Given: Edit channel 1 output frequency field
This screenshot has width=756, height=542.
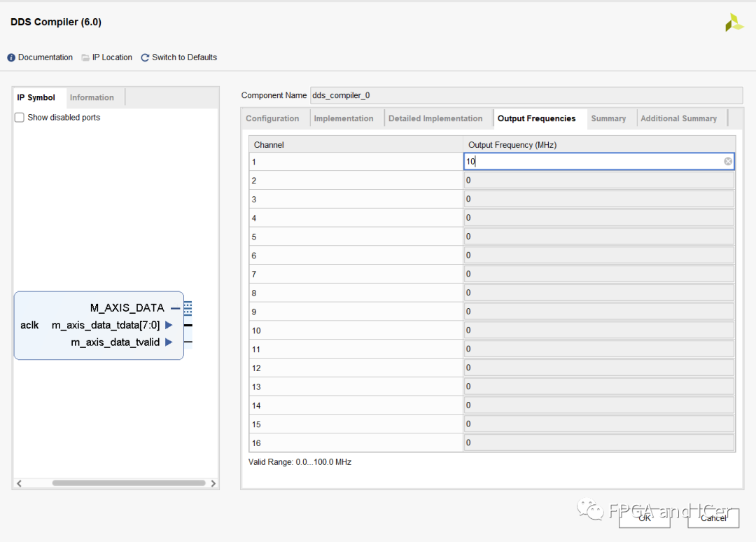Looking at the screenshot, I should [598, 162].
